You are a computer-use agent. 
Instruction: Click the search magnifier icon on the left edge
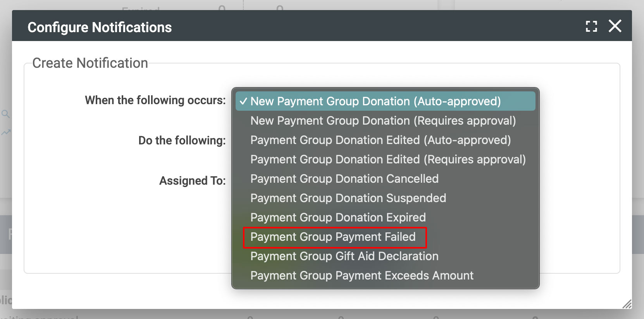(5, 114)
